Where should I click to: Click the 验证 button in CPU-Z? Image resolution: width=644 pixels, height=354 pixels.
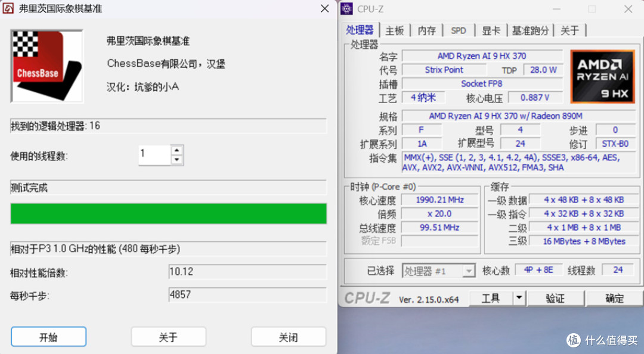point(555,298)
